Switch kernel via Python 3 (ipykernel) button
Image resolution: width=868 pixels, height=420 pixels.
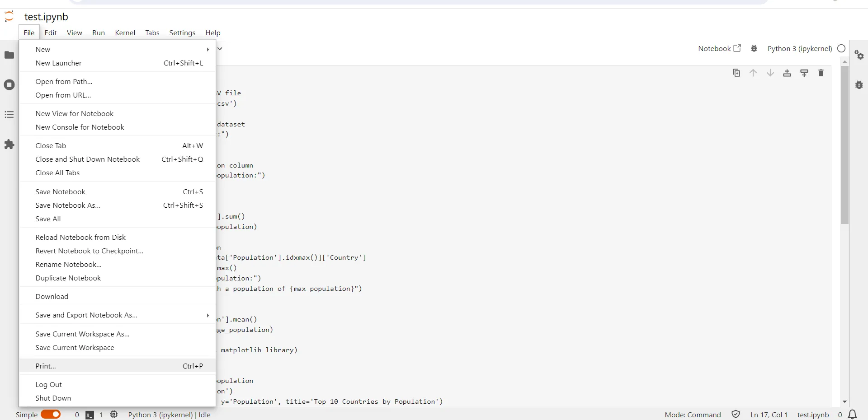click(799, 48)
